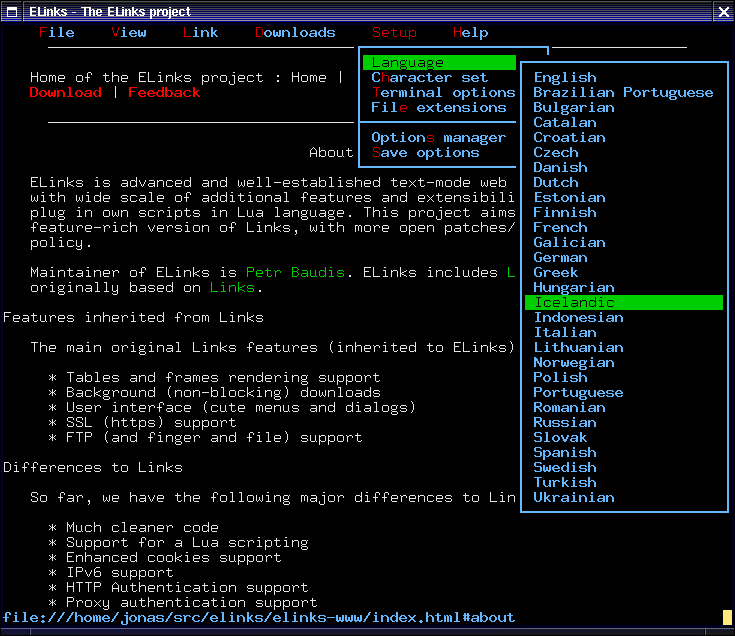Select Turkish language
Viewport: 735px width, 636px height.
click(x=624, y=482)
